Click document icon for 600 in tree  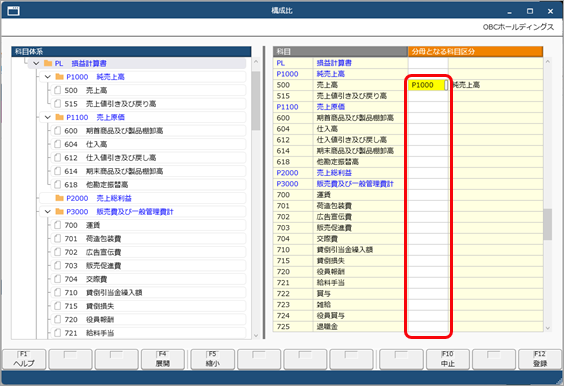pos(57,131)
